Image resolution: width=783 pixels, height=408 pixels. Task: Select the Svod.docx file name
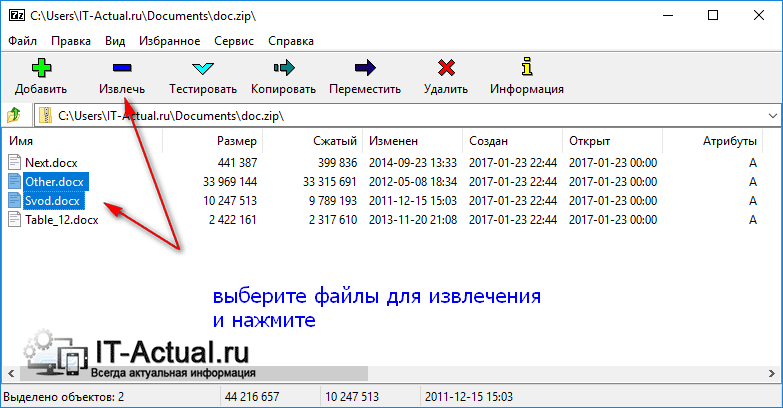pyautogui.click(x=52, y=201)
